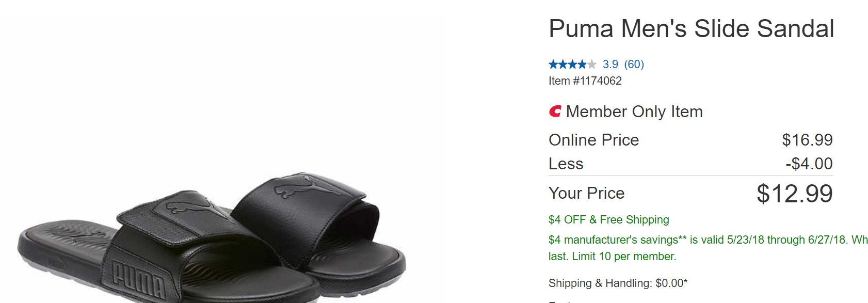Click the $12.99 final price
Image resolution: width=868 pixels, height=303 pixels.
(794, 194)
